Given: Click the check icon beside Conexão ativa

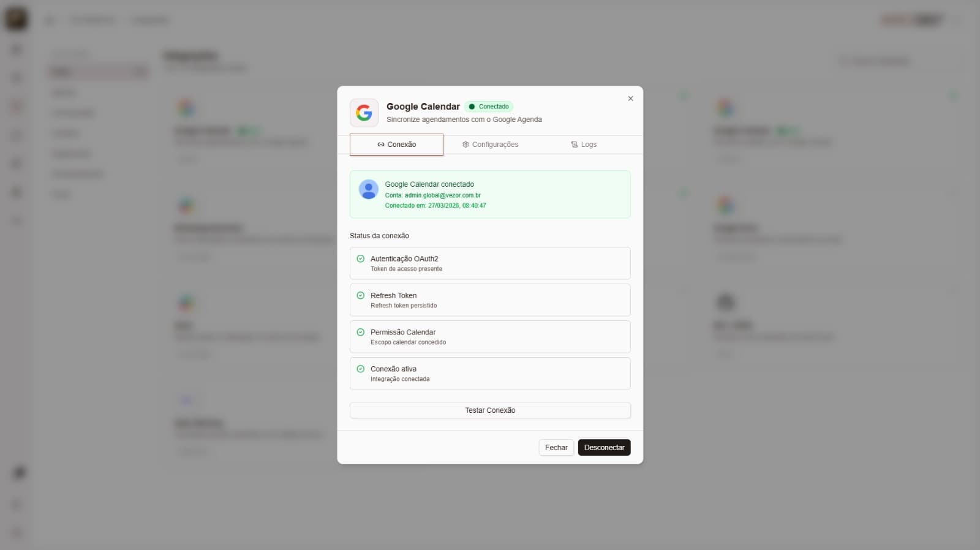Looking at the screenshot, I should click(361, 369).
